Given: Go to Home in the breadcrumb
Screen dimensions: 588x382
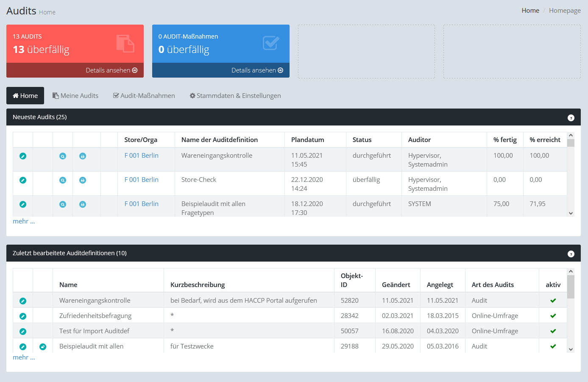Looking at the screenshot, I should tap(530, 11).
